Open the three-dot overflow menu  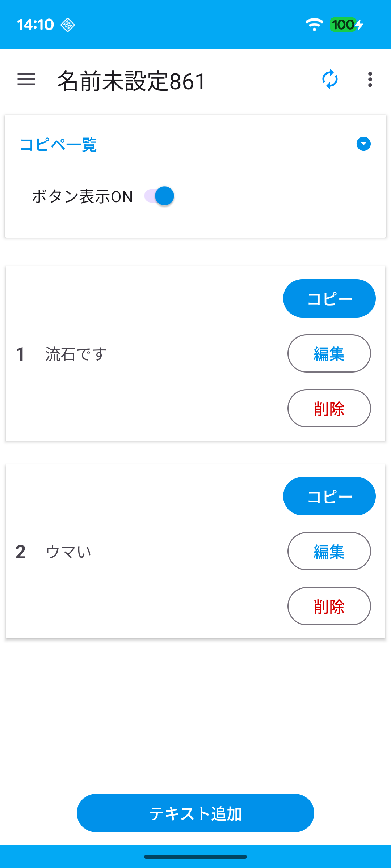click(370, 80)
